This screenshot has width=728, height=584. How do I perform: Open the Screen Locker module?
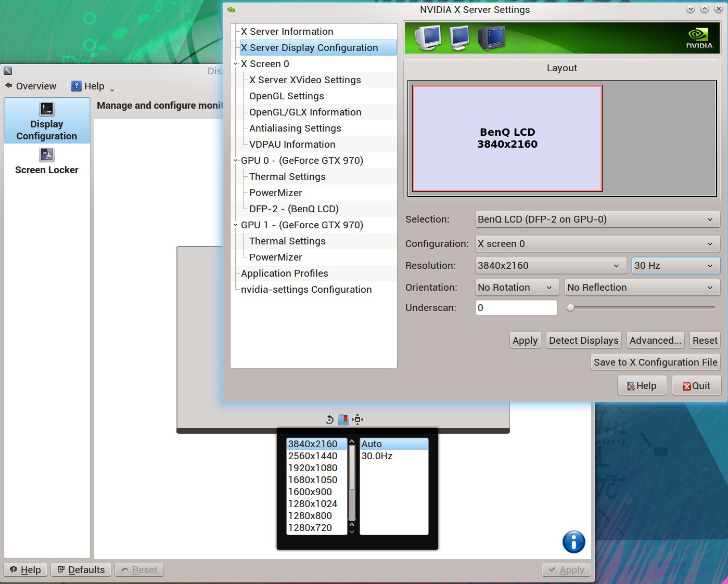tap(47, 161)
